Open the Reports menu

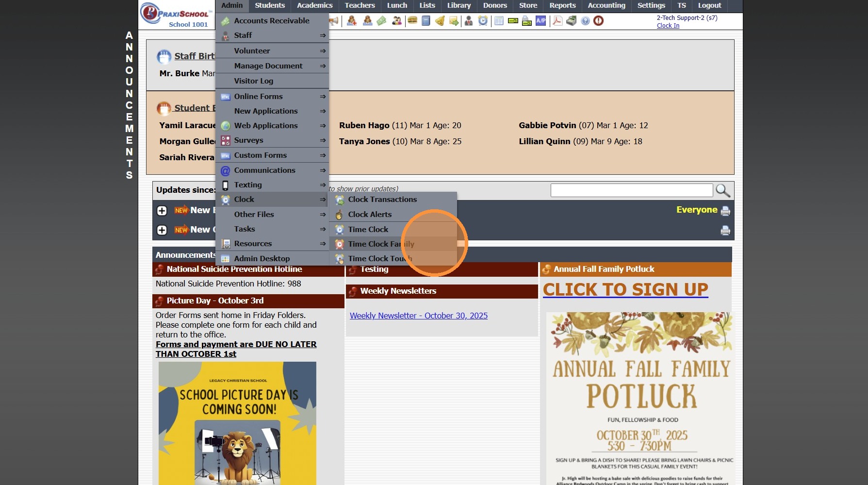pos(563,5)
